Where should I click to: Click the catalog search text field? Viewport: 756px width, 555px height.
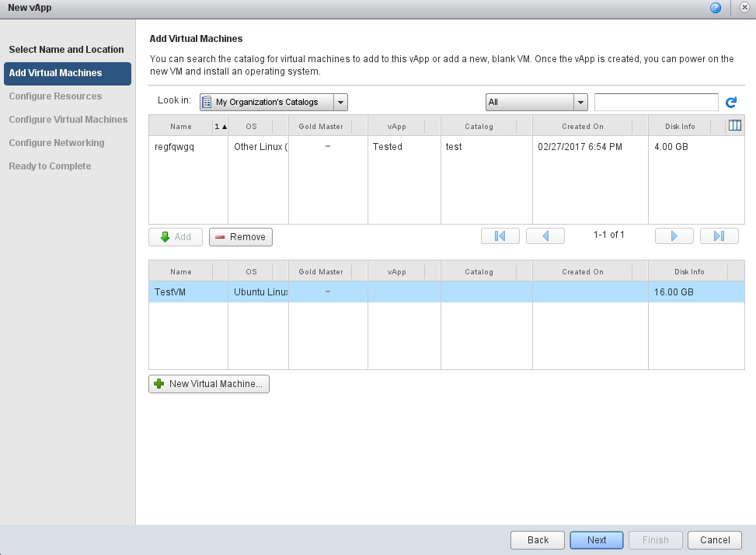[656, 102]
